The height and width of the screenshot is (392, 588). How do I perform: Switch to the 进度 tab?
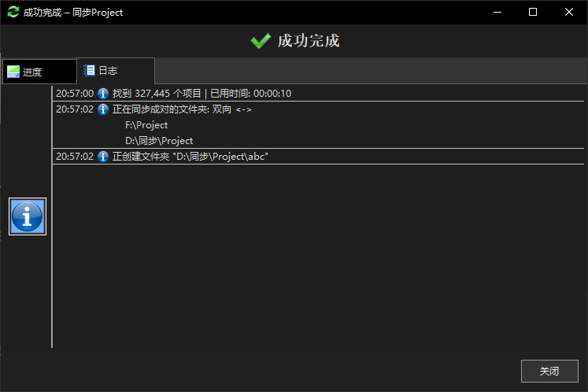38,72
